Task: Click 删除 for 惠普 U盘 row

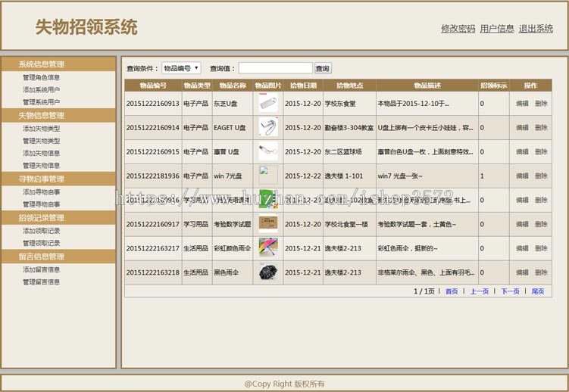Action: point(541,152)
